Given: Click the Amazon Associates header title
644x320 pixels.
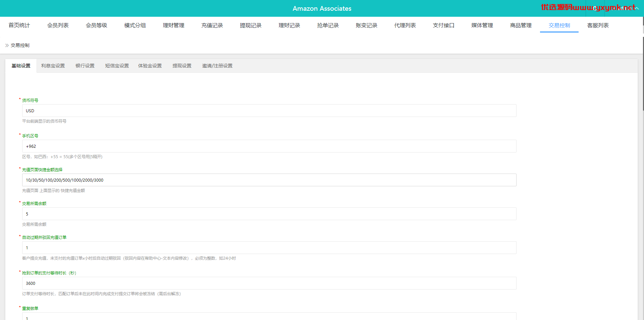Looking at the screenshot, I should (x=322, y=8).
